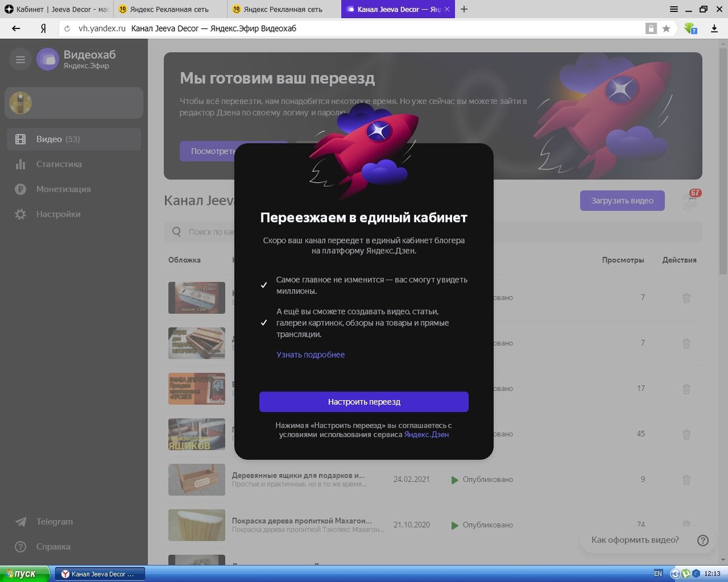The height and width of the screenshot is (582, 728).
Task: Click Просмотры column header
Action: tap(623, 260)
